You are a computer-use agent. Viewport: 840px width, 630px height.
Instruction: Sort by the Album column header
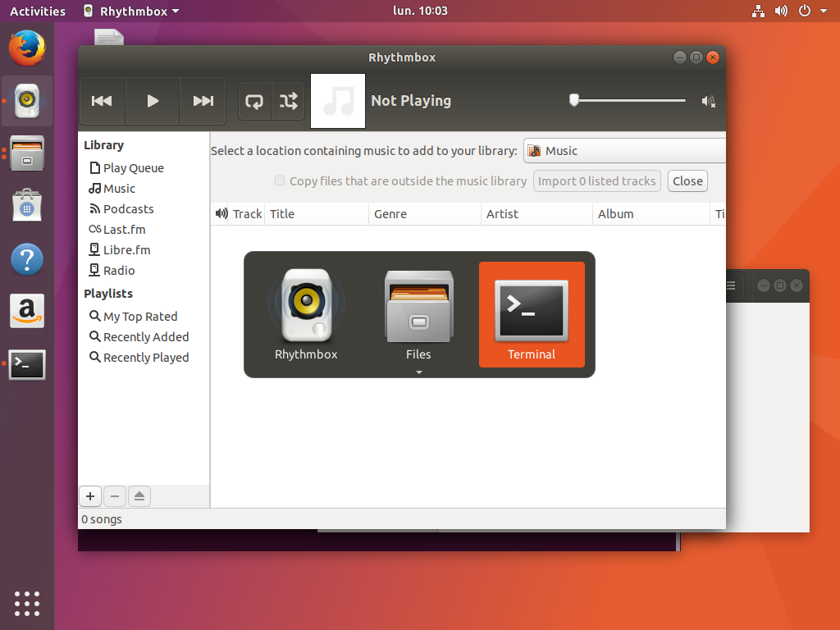651,214
